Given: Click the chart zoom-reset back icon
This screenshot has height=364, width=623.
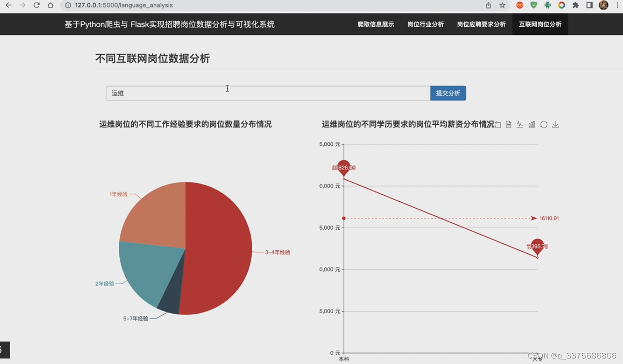Looking at the screenshot, I should pyautogui.click(x=498, y=125).
